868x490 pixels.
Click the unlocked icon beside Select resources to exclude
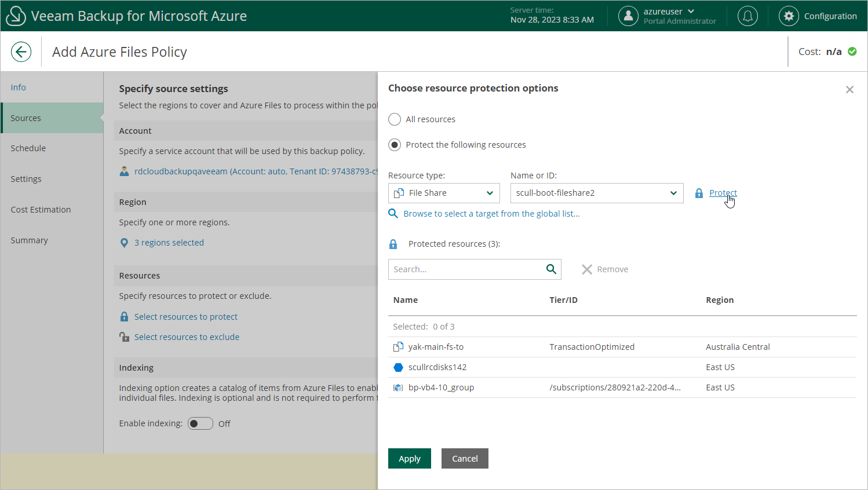click(x=124, y=337)
